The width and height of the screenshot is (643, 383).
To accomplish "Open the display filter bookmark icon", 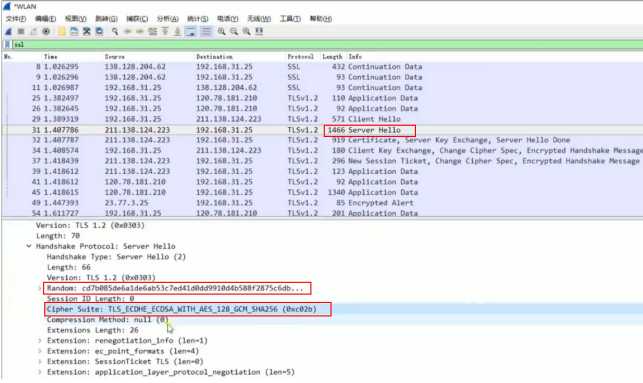I will pos(7,45).
